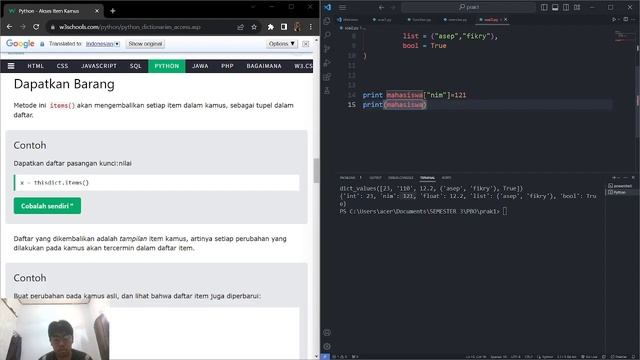640x360 pixels.
Task: Open the Chrome three-dot menu
Action: (x=311, y=27)
